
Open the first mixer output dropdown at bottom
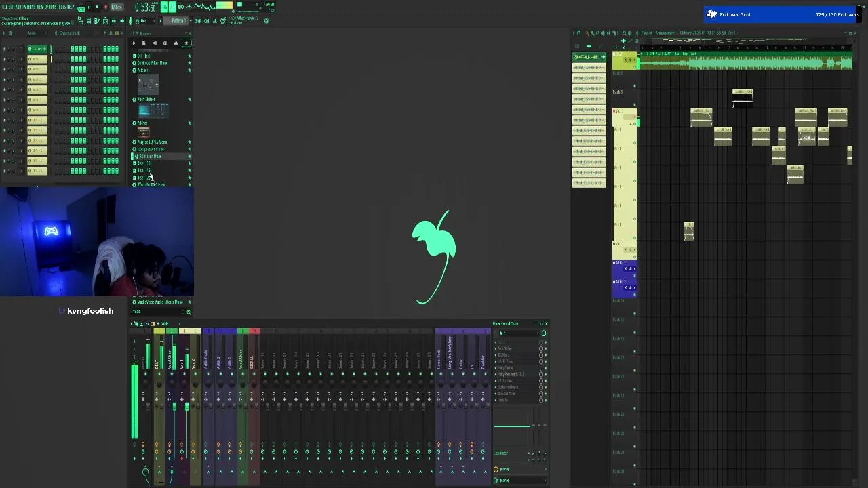point(520,469)
